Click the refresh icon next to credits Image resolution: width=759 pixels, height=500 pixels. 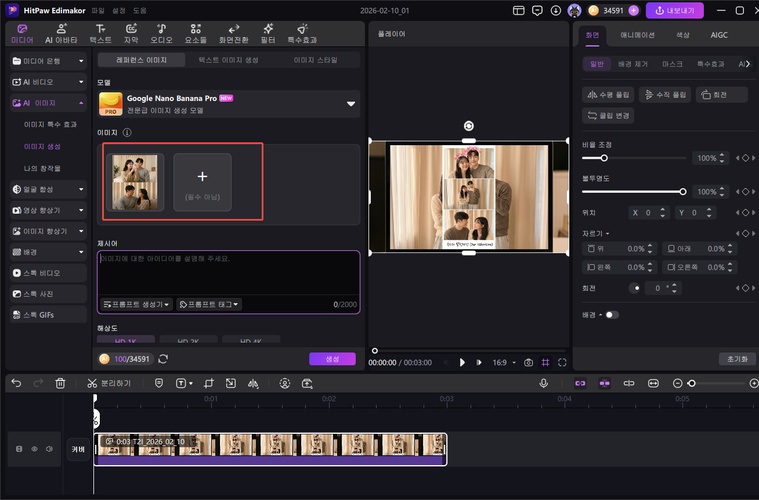pyautogui.click(x=163, y=359)
